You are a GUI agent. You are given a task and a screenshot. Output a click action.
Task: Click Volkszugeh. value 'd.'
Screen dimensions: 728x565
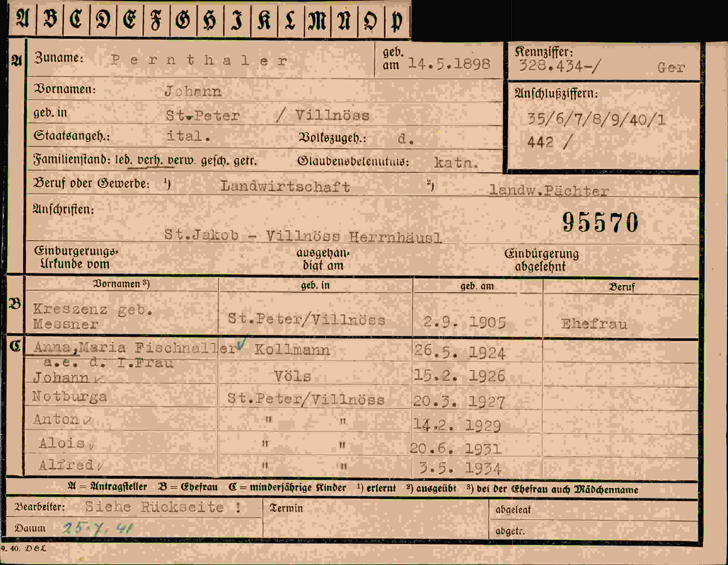click(x=406, y=139)
